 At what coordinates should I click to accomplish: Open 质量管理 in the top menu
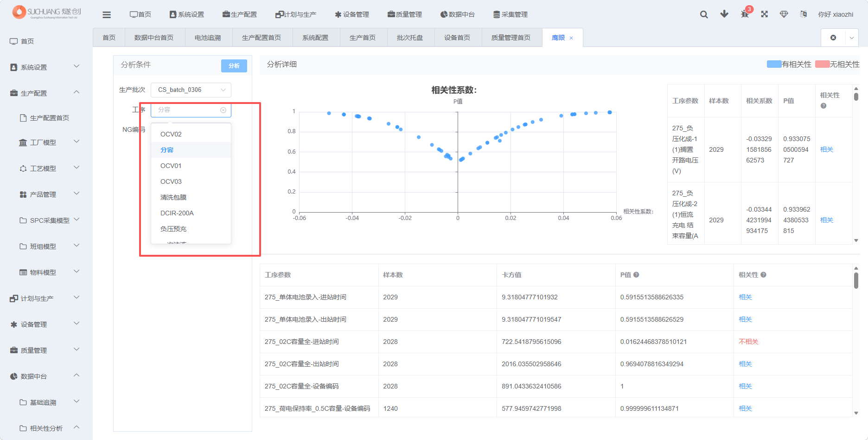click(405, 14)
